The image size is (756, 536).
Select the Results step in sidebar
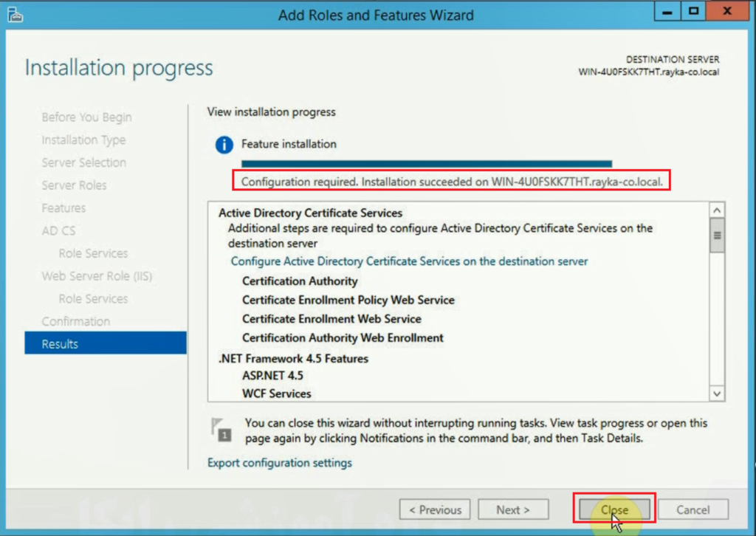tap(106, 343)
